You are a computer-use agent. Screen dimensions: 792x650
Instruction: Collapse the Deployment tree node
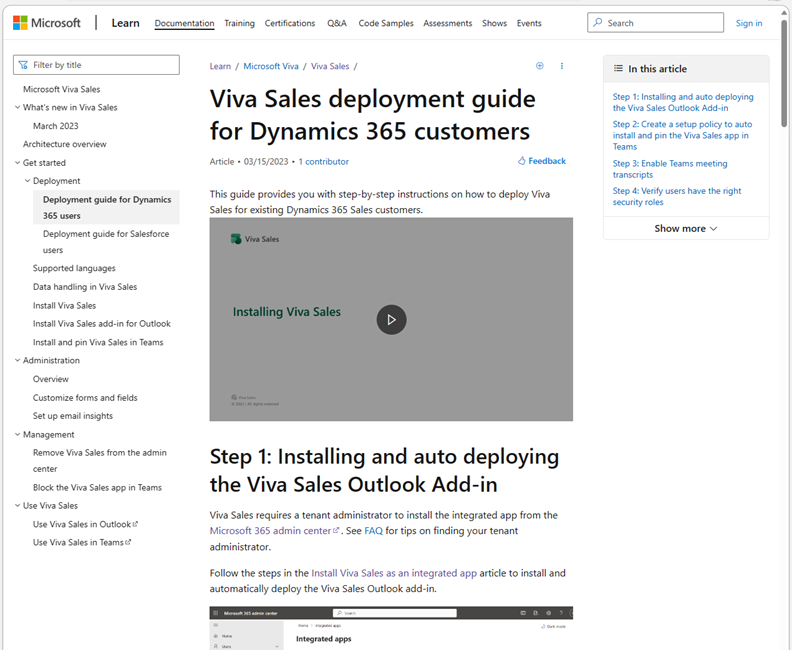[x=27, y=181]
